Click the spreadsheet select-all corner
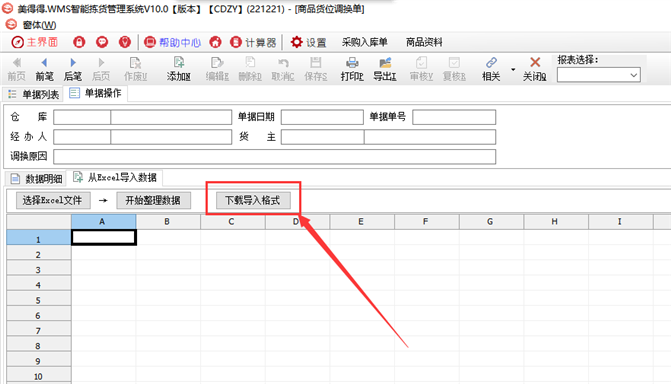The image size is (671, 384). 39,222
